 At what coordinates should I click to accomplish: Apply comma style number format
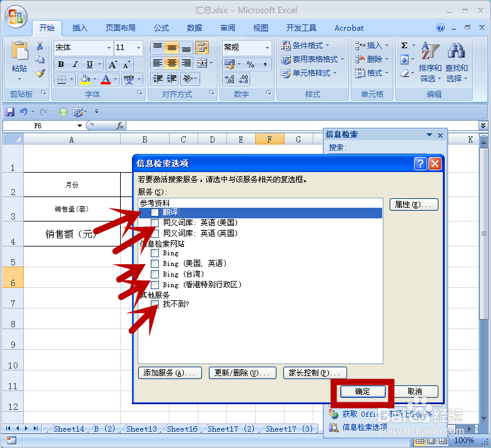[265, 64]
